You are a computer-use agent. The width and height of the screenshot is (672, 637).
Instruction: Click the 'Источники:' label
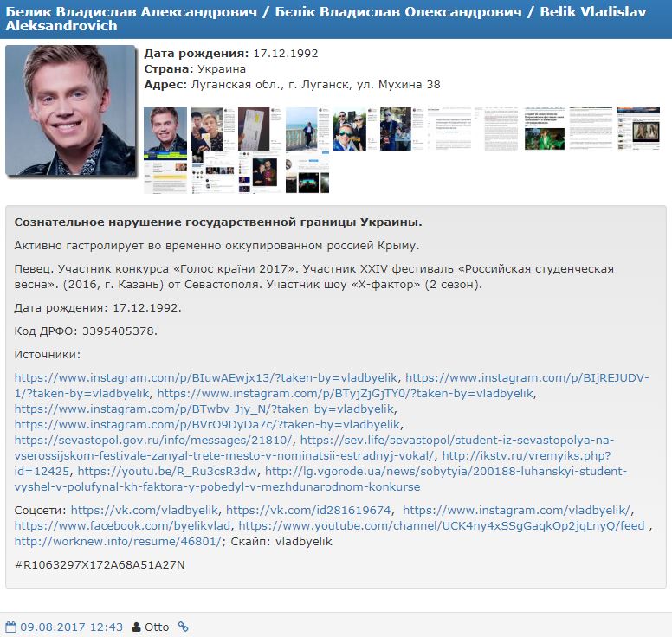click(48, 355)
